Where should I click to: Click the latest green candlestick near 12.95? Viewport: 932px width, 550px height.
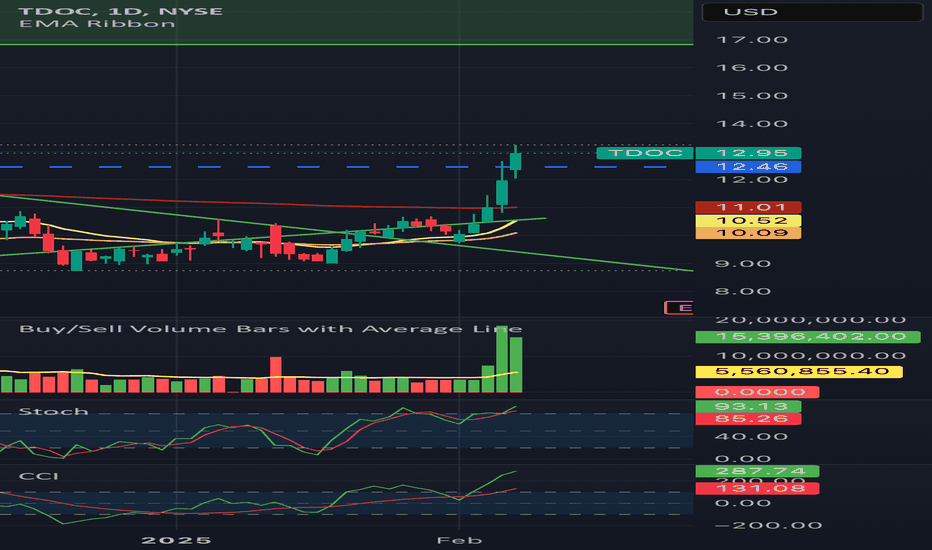click(515, 162)
